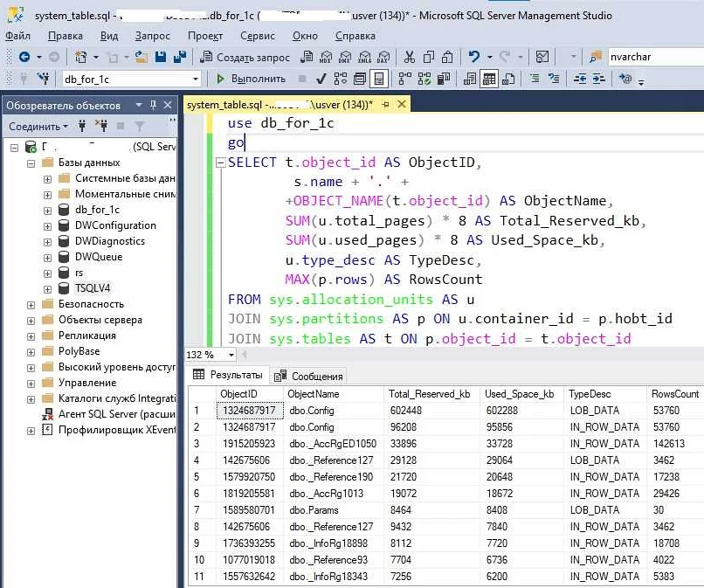Click the Undo arrow icon

[474, 57]
